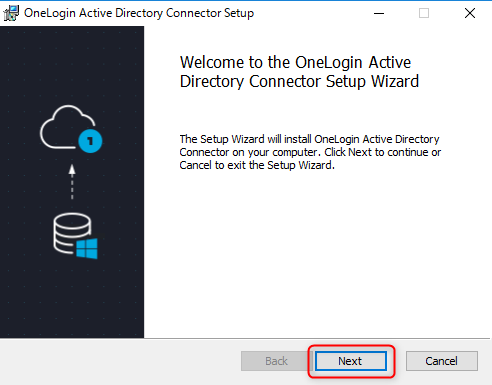Minimize the setup window
The width and height of the screenshot is (492, 385).
click(379, 13)
